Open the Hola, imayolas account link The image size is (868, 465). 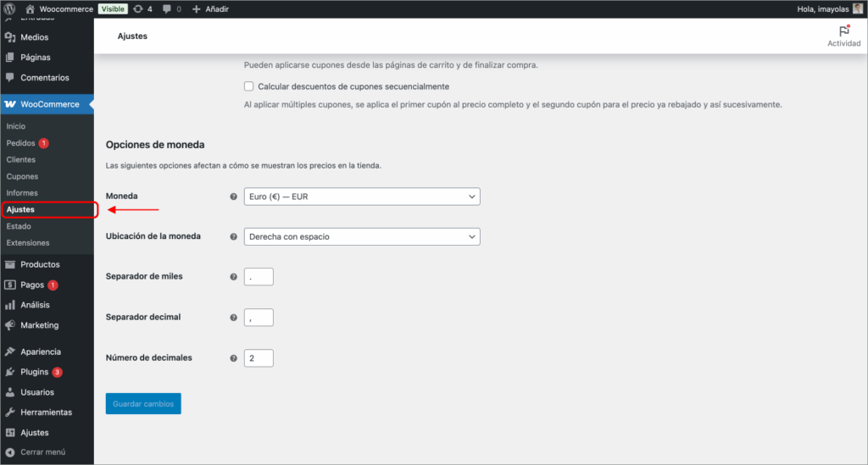point(822,8)
